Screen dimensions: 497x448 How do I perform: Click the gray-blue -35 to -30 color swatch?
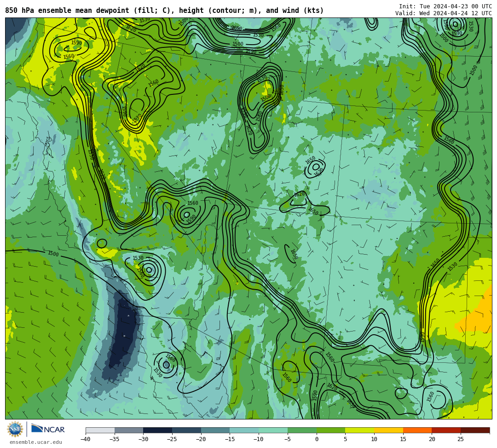(x=129, y=430)
